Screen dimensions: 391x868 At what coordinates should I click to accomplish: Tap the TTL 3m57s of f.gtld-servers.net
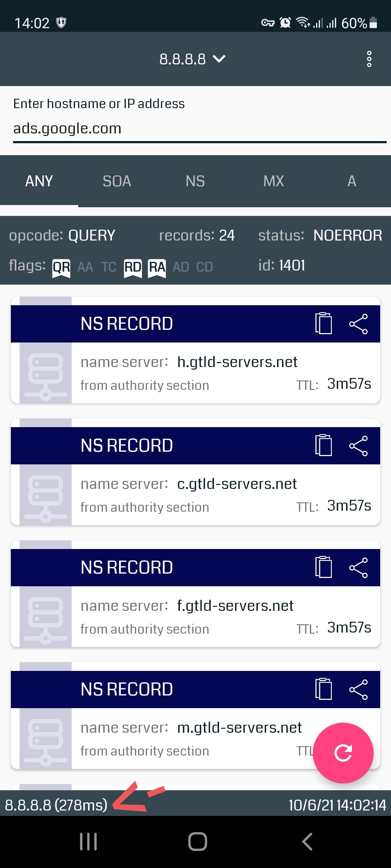[349, 627]
